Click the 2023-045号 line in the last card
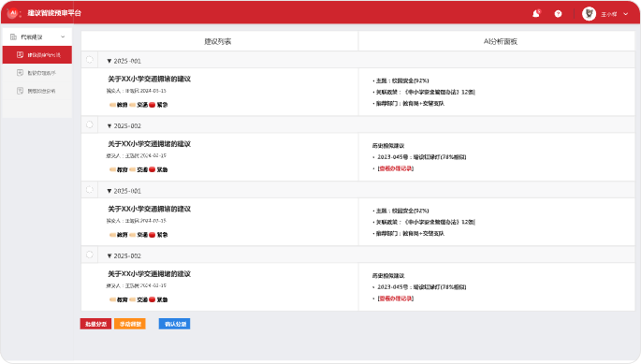Viewport: 641px width, 364px height. pyautogui.click(x=419, y=287)
